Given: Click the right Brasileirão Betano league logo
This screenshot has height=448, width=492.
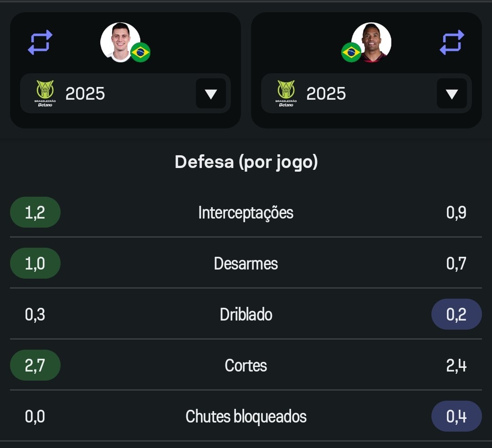Looking at the screenshot, I should click(286, 93).
